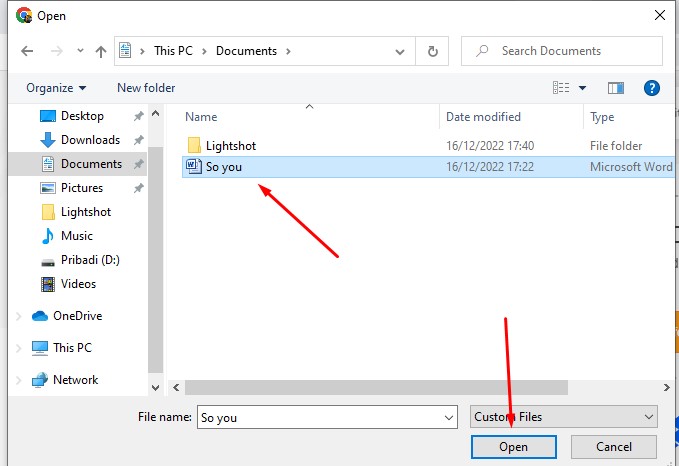Open recent locations dropdown chevron
The height and width of the screenshot is (466, 679).
coord(80,51)
